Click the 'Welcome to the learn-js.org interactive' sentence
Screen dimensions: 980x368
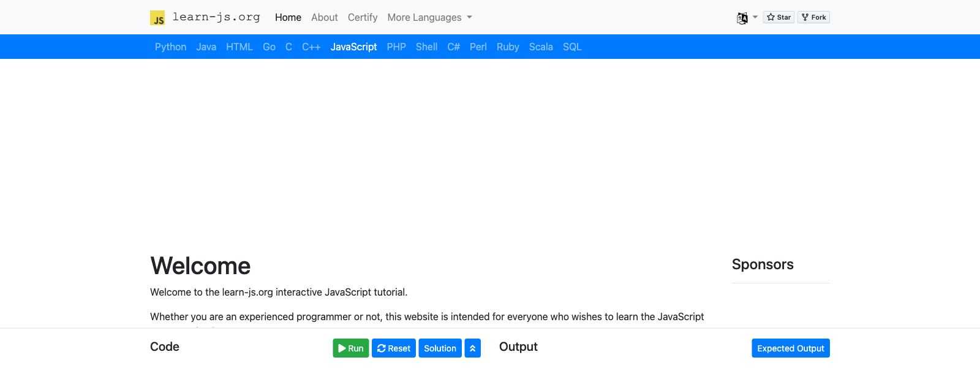pyautogui.click(x=279, y=292)
